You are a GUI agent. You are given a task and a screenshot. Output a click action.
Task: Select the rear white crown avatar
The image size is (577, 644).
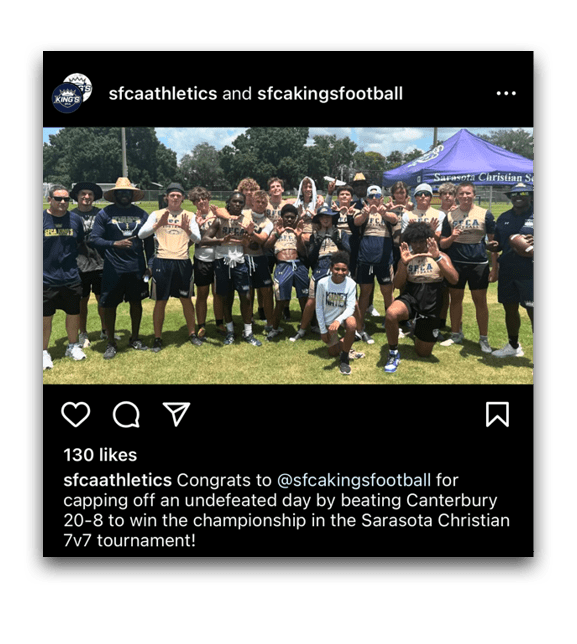click(81, 84)
